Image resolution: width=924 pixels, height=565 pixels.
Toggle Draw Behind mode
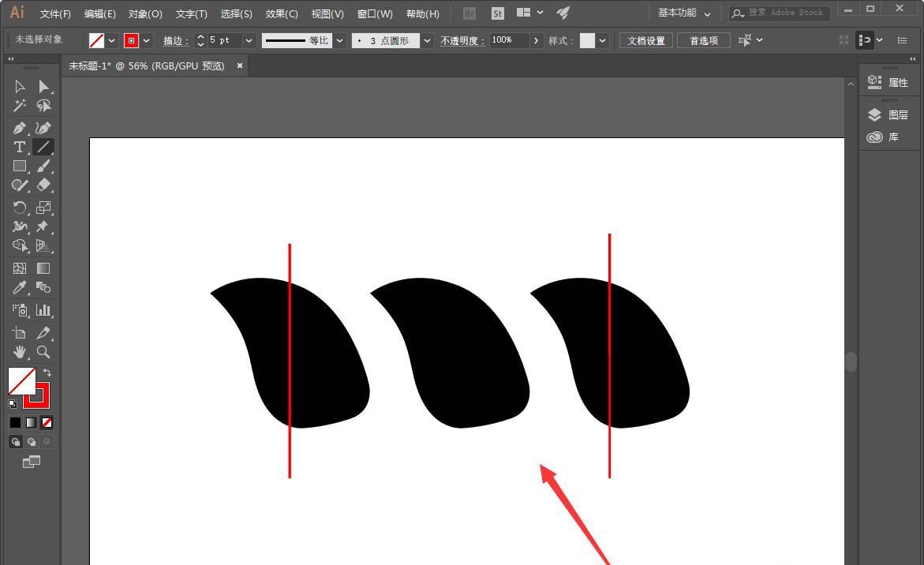(x=32, y=441)
